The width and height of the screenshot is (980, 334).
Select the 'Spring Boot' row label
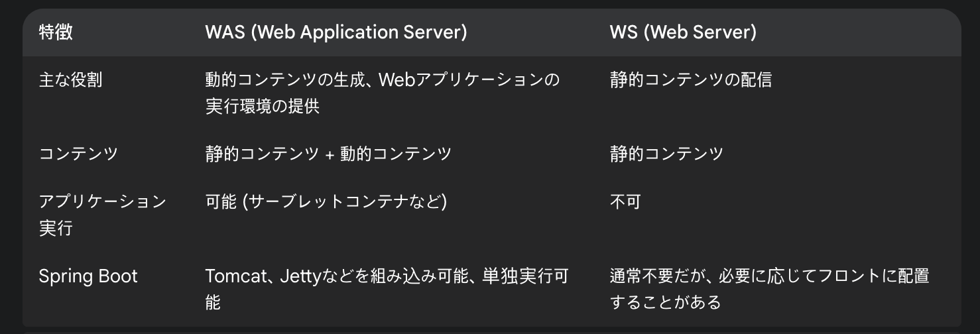[88, 276]
